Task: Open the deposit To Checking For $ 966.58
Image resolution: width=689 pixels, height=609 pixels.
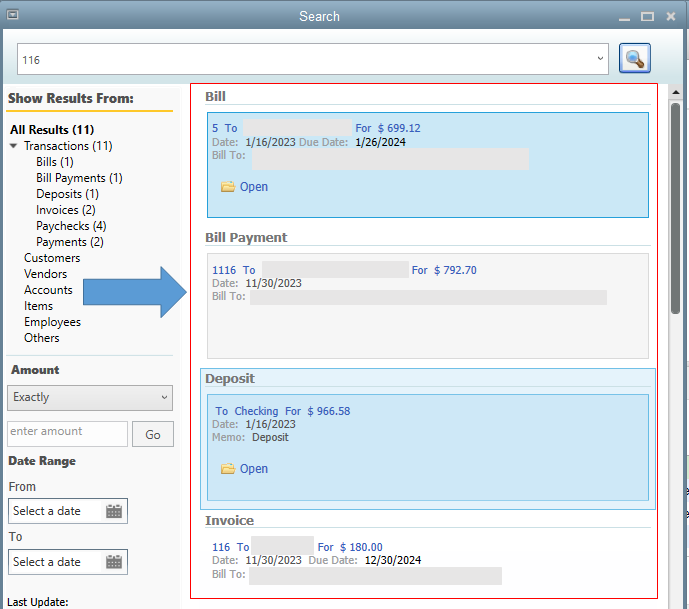Action: 283,411
